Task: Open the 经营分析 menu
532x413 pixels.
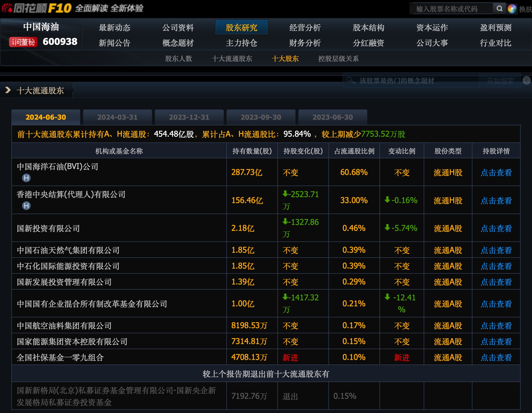Action: 305,28
